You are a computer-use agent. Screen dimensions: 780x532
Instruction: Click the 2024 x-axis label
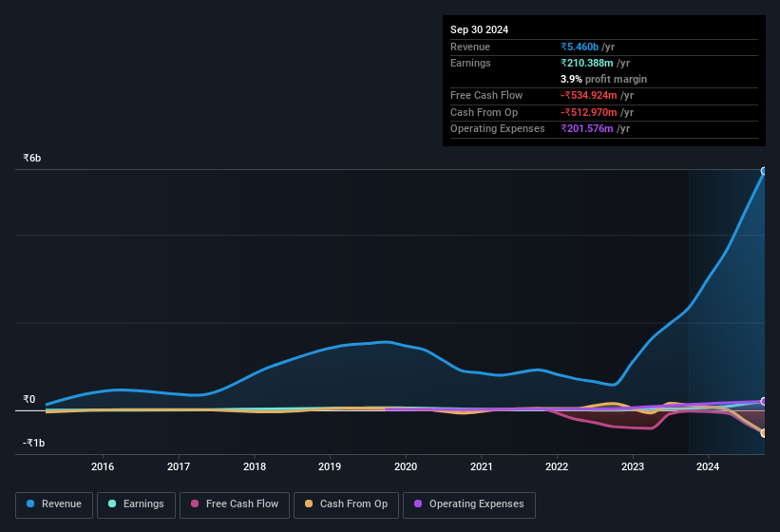[x=708, y=466]
